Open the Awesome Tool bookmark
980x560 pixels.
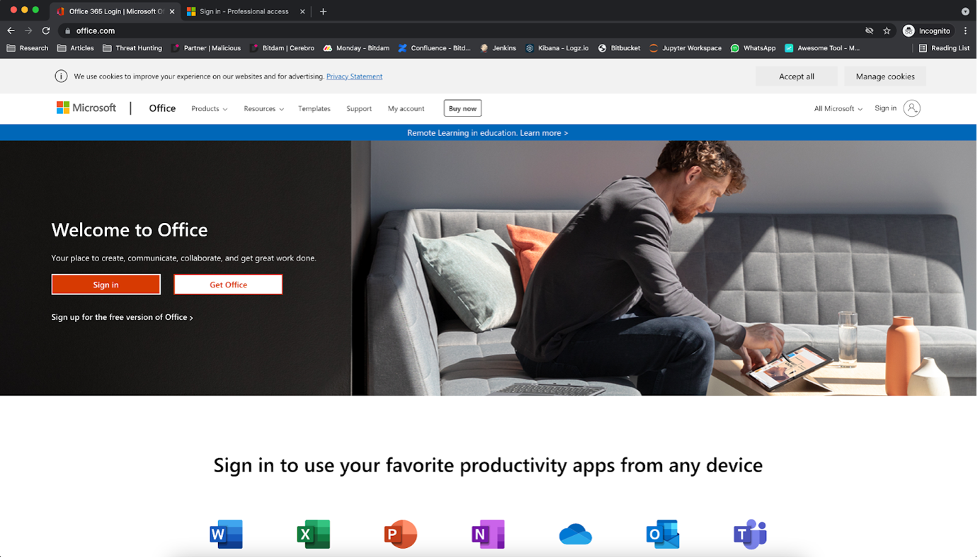pyautogui.click(x=825, y=48)
